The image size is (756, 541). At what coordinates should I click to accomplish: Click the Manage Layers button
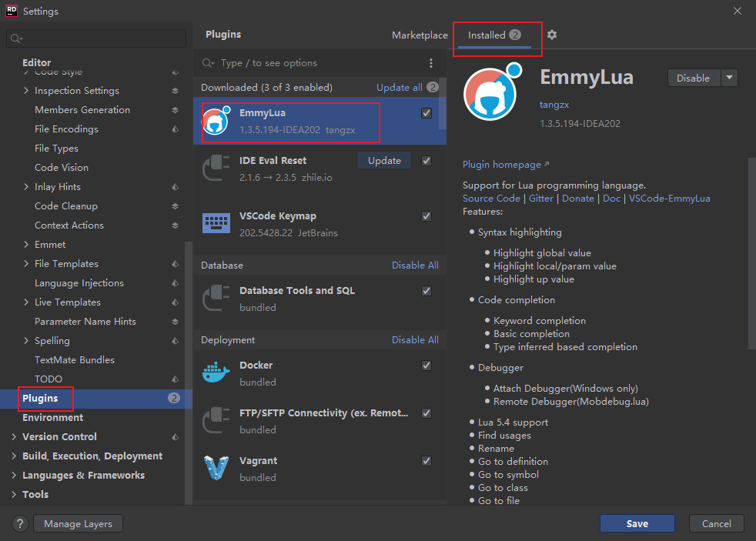pos(78,523)
